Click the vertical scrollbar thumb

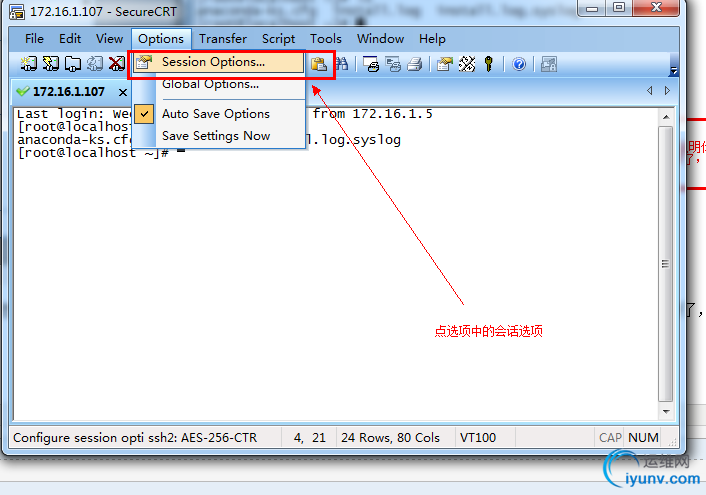665,264
